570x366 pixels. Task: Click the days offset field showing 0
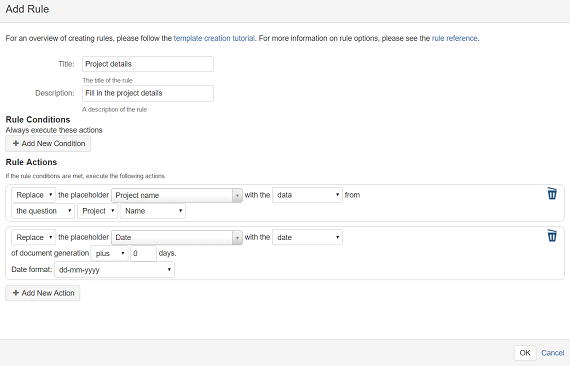click(143, 253)
